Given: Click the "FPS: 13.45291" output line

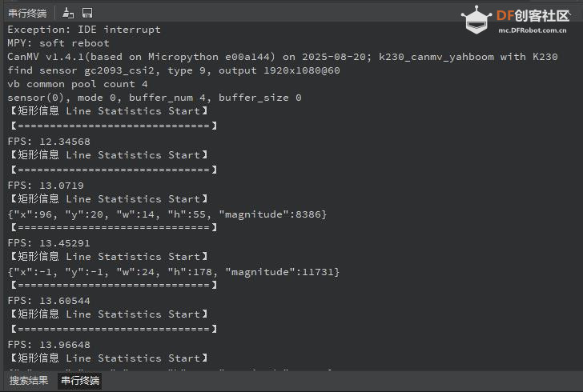Looking at the screenshot, I should 49,243.
